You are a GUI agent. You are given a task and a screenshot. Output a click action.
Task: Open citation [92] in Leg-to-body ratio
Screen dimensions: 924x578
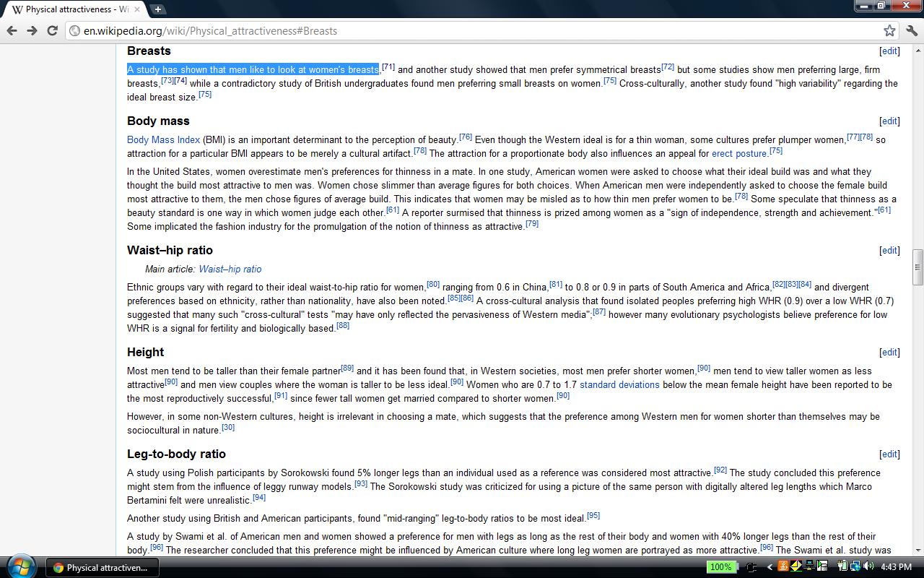click(x=720, y=470)
